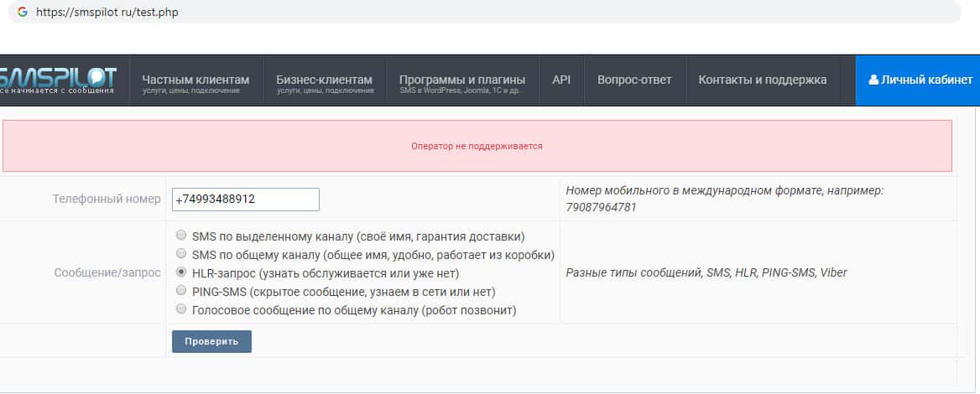980x394 pixels.
Task: Click the Google icon in address bar
Action: pyautogui.click(x=23, y=13)
